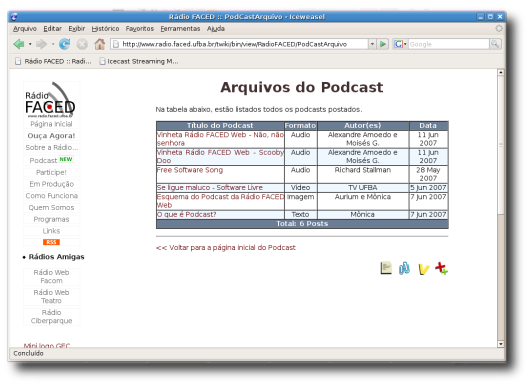The width and height of the screenshot is (530, 389).
Task: Open the Favoritos menu
Action: [140, 29]
